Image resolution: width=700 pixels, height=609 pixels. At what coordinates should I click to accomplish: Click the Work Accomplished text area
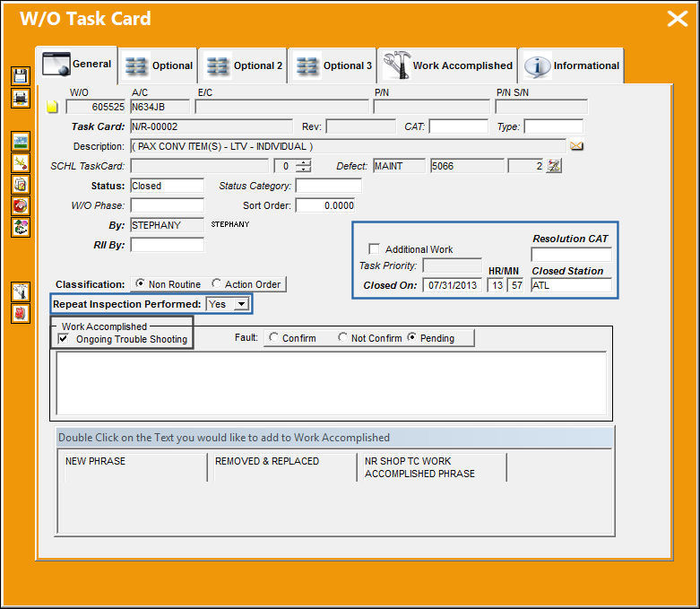coord(332,383)
